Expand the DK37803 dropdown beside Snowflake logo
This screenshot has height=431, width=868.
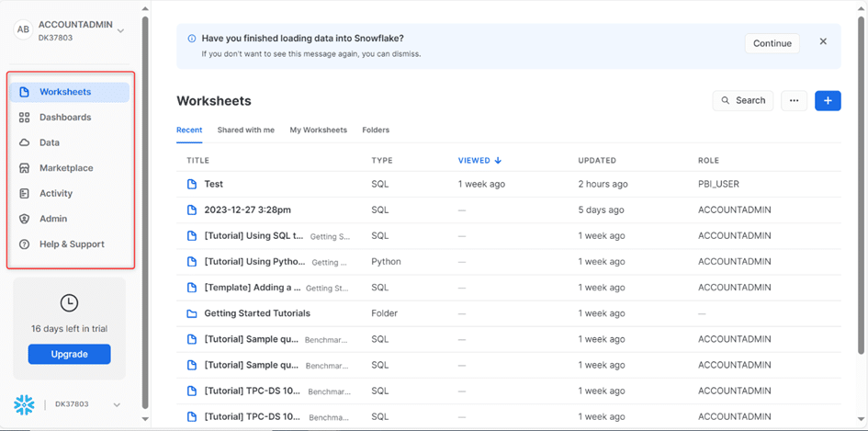pos(117,405)
